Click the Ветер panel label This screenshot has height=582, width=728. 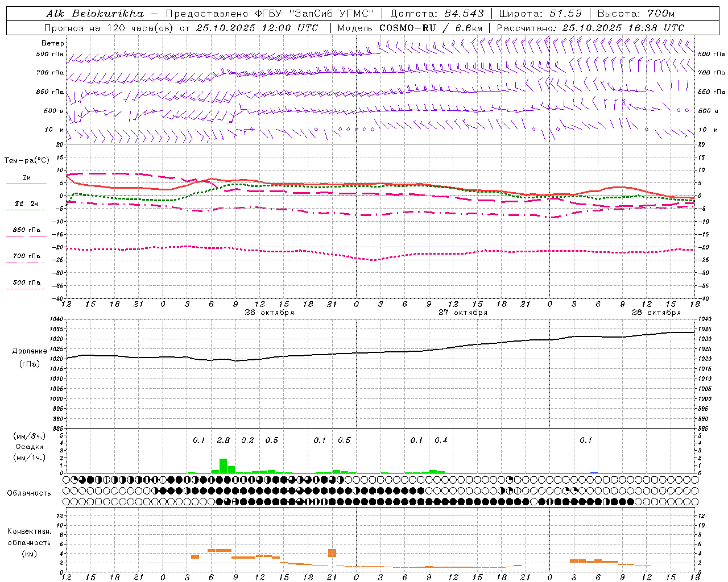tap(53, 43)
